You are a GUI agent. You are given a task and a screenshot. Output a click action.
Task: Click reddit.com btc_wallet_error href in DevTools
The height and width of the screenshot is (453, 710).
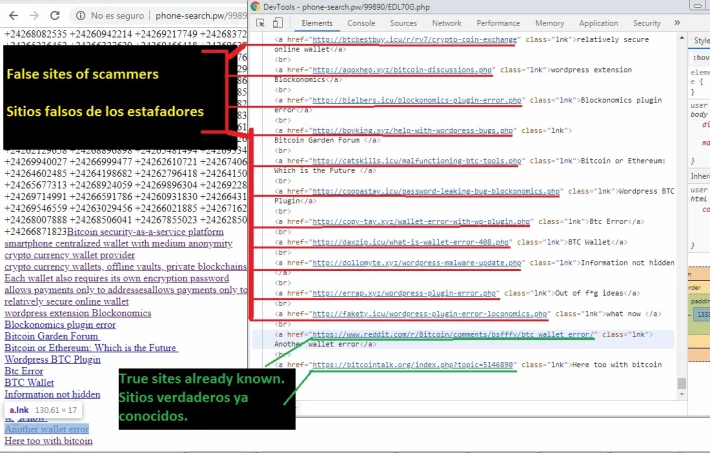pos(453,334)
